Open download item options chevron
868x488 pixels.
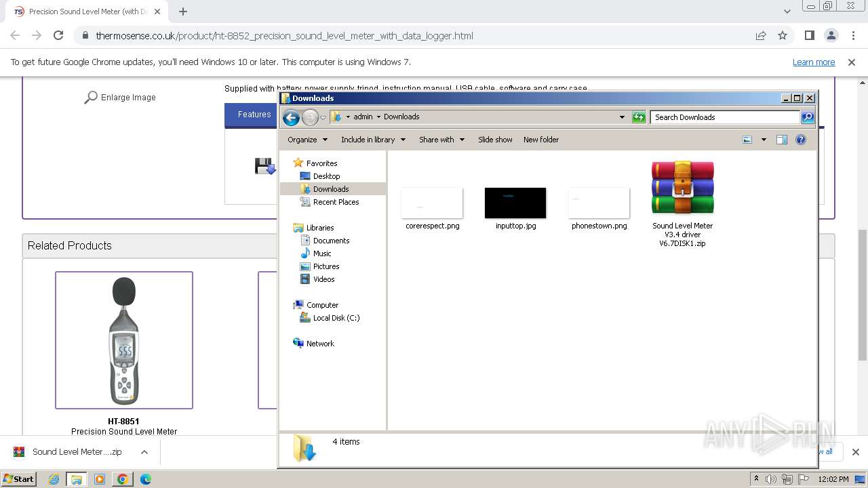click(144, 451)
